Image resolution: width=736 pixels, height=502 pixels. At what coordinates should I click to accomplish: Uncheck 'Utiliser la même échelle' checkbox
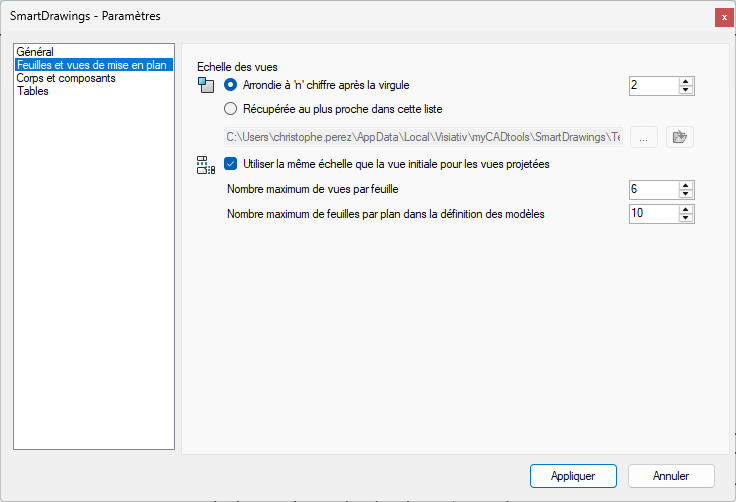pos(231,164)
